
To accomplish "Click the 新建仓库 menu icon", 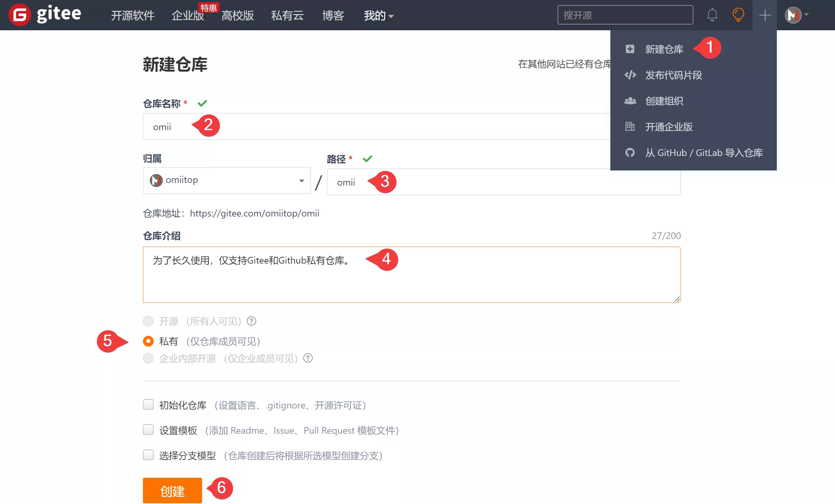I will 630,49.
